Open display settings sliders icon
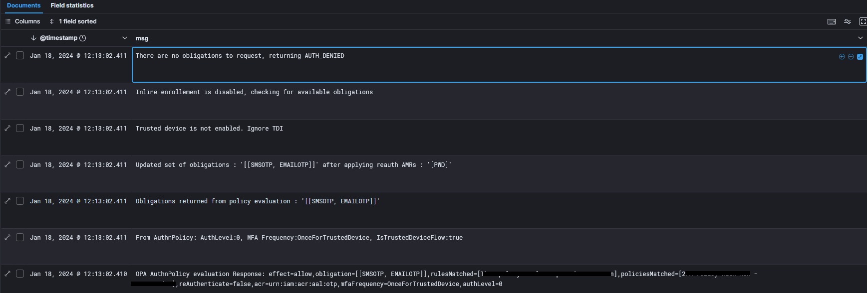 tap(848, 21)
